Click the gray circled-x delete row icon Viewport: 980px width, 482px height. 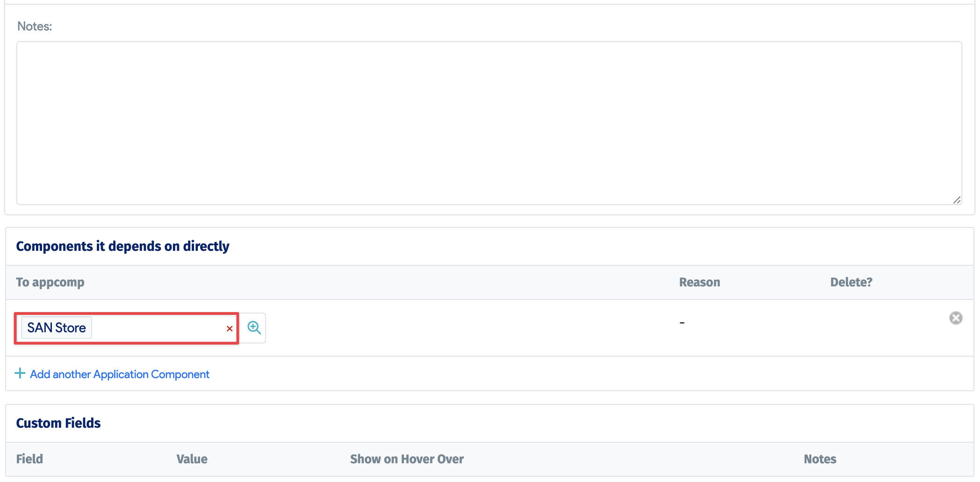tap(956, 318)
